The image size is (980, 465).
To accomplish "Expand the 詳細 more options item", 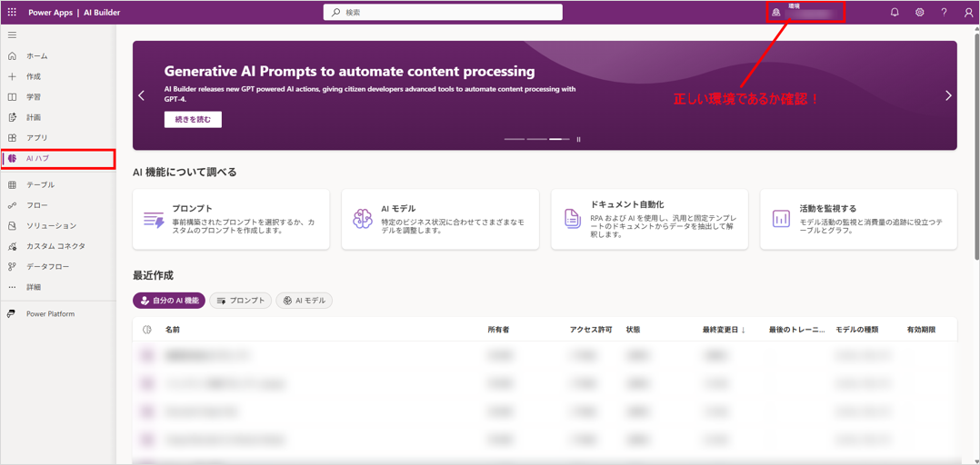I will click(x=34, y=287).
